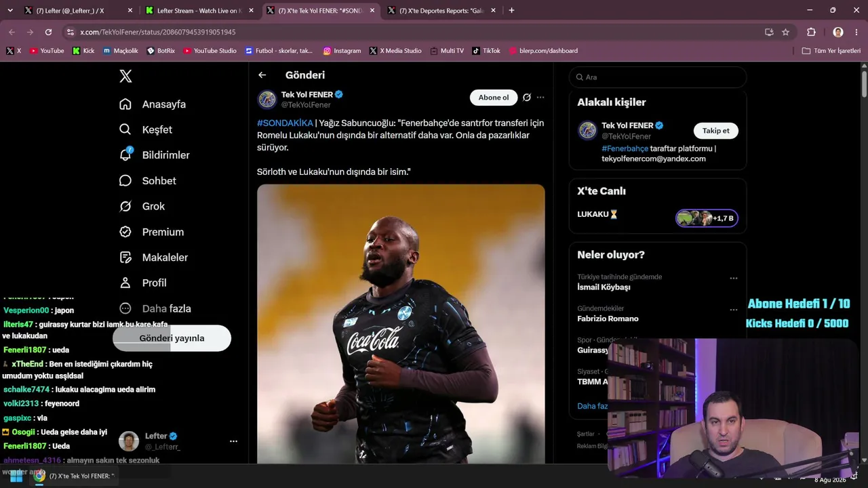The width and height of the screenshot is (868, 488).
Task: Open the Multi TV bookmark
Action: pos(447,51)
